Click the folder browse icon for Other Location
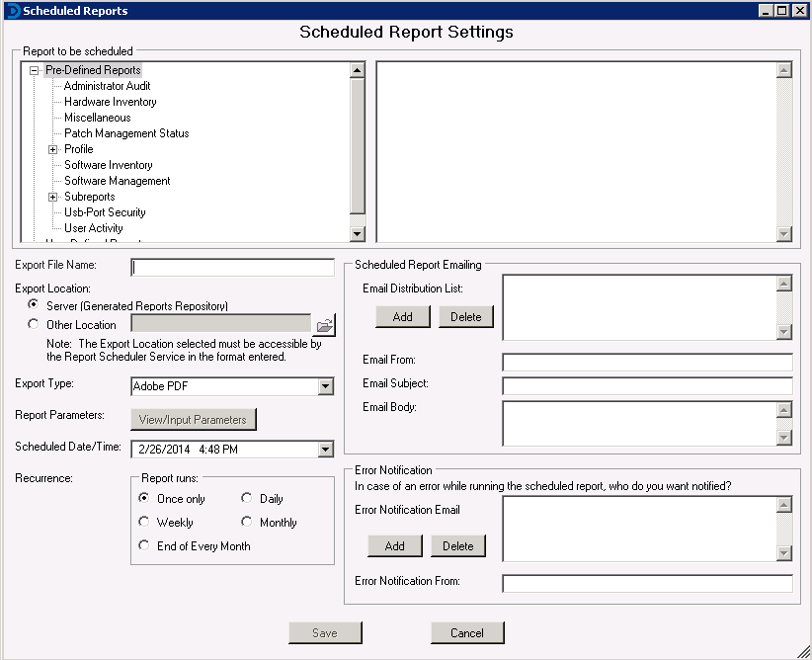The image size is (812, 660). [x=324, y=325]
